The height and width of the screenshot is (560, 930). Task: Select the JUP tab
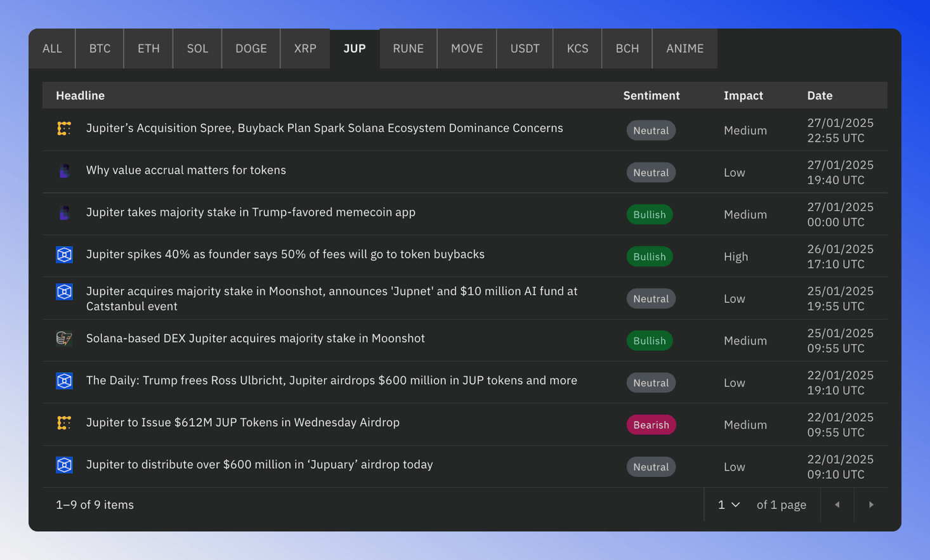(355, 48)
